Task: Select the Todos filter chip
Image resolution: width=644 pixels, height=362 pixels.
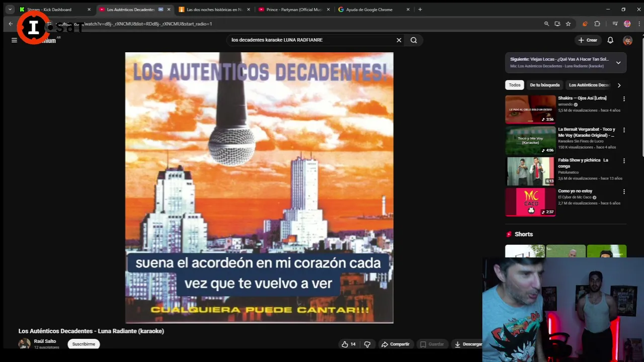Action: click(514, 85)
